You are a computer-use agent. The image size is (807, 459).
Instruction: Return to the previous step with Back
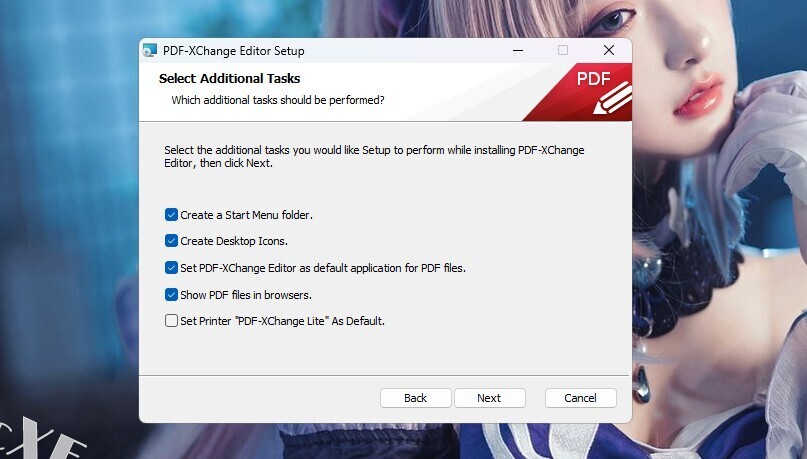415,398
